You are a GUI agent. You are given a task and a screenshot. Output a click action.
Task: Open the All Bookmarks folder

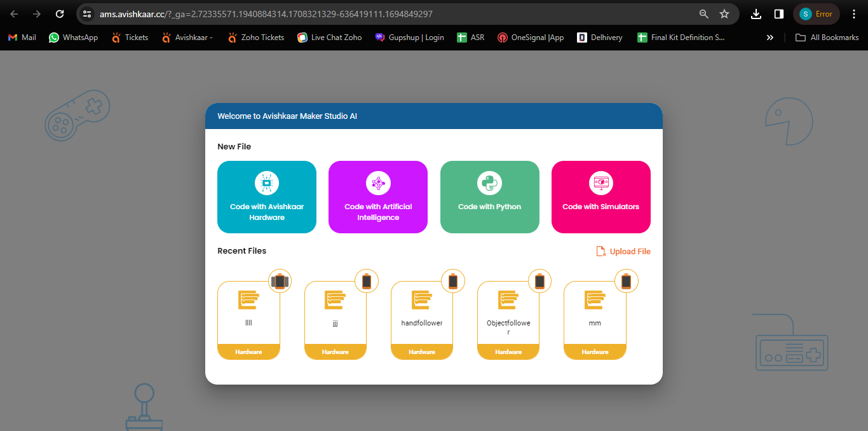827,38
